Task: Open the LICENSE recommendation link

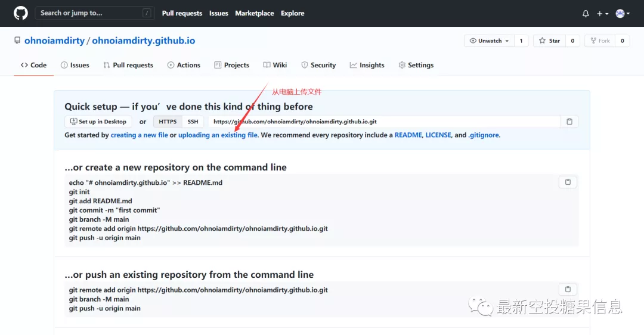Action: tap(438, 135)
